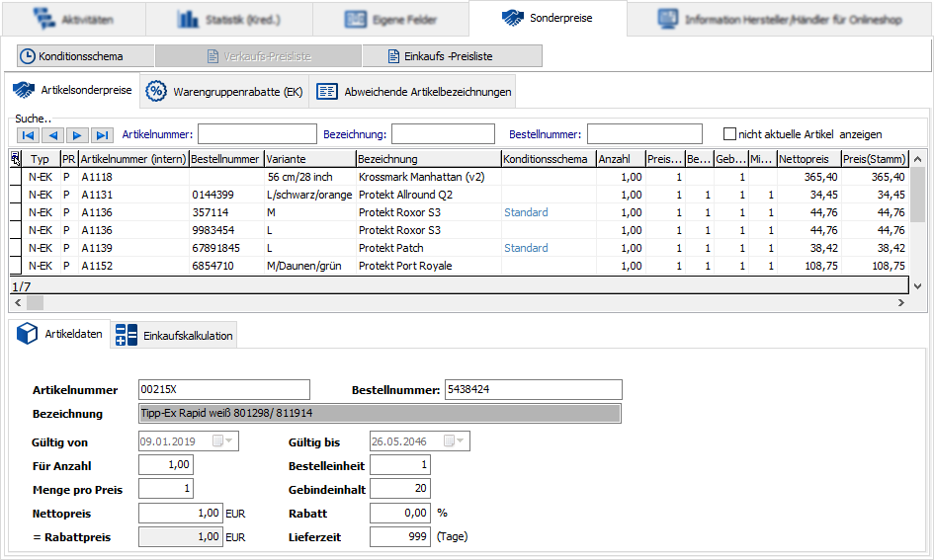Viewport: 934px width, 560px height.
Task: Click Standard link in A1136 M row
Action: (526, 212)
